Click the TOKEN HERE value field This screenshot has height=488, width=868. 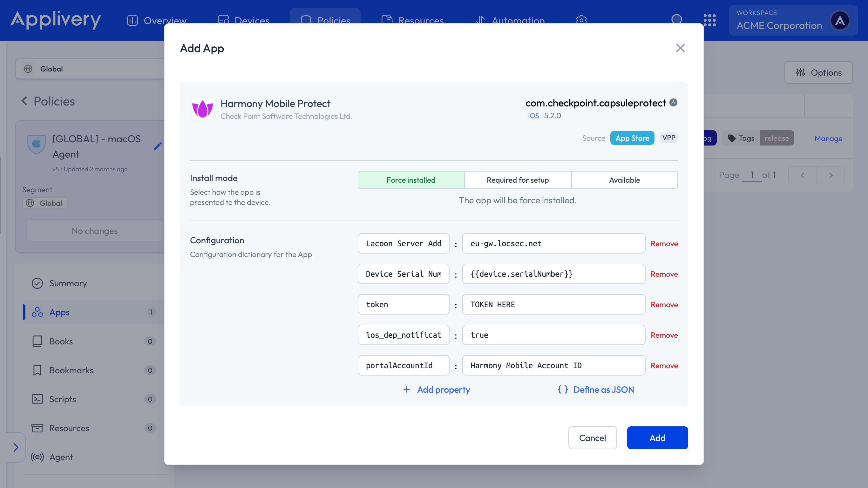[553, 304]
